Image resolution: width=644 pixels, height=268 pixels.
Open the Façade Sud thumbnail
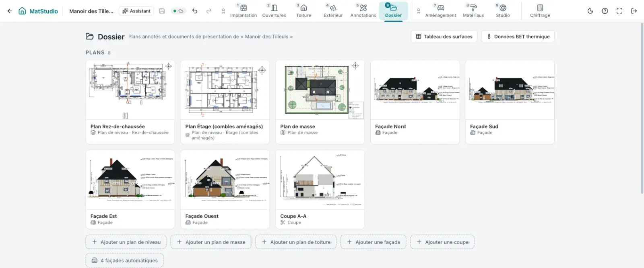(510, 90)
